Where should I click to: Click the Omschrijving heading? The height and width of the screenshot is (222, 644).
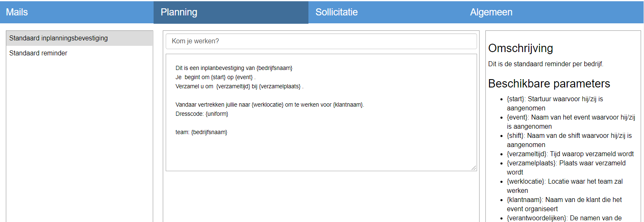(520, 48)
